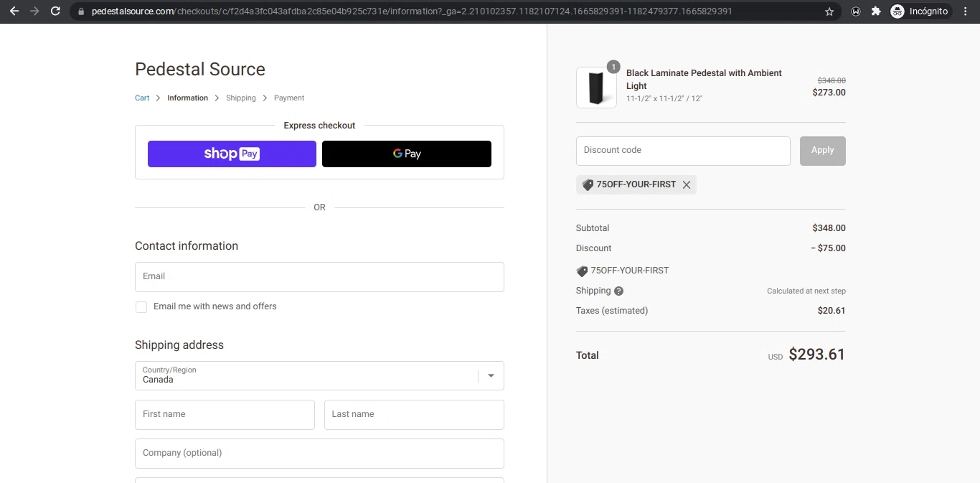The image size is (980, 483).
Task: Click the black pedestal product thumbnail
Action: pos(596,88)
